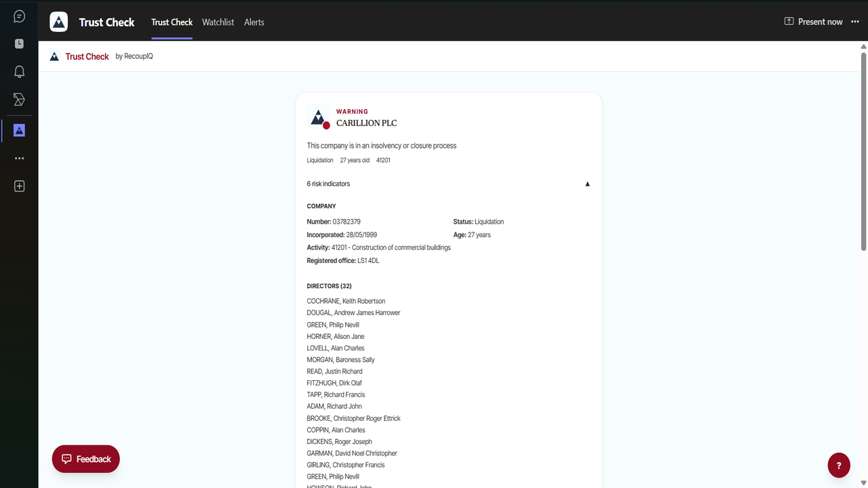Click the Trust Check app logo in header
Viewport: 868px width, 488px height.
(x=59, y=22)
